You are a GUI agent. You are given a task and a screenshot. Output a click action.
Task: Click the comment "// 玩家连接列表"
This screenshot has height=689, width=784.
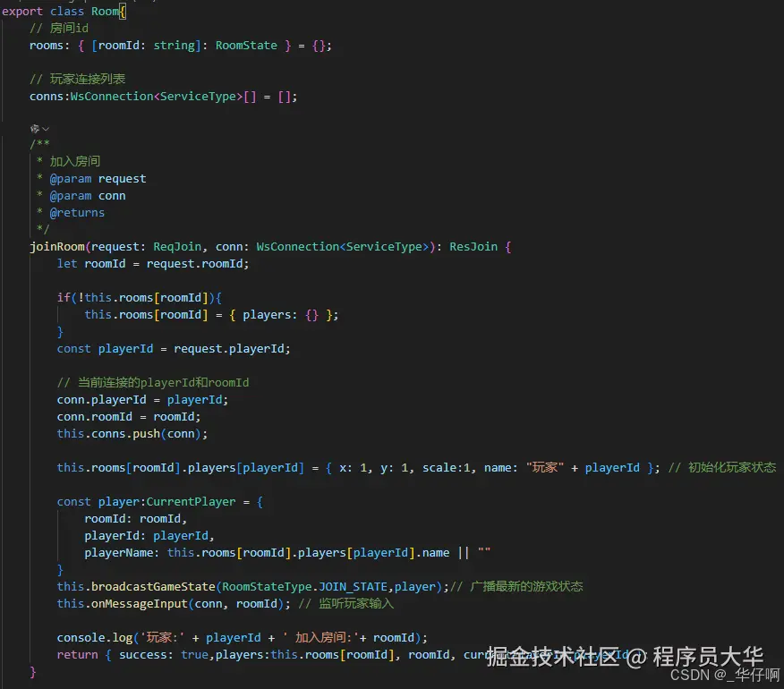78,79
